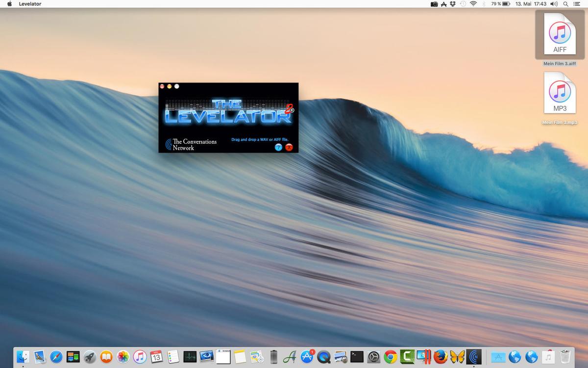The height and width of the screenshot is (368, 588).
Task: Launch Firefox from the Dock
Action: tap(441, 357)
